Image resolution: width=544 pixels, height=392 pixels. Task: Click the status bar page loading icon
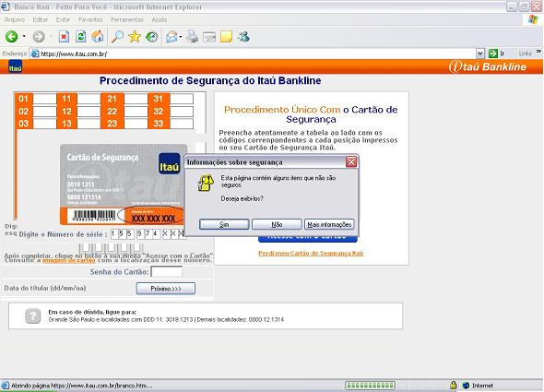6,386
